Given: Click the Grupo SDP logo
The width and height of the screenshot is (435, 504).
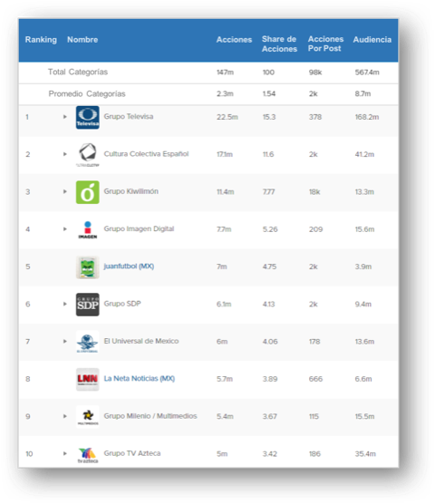Looking at the screenshot, I should coord(87,305).
